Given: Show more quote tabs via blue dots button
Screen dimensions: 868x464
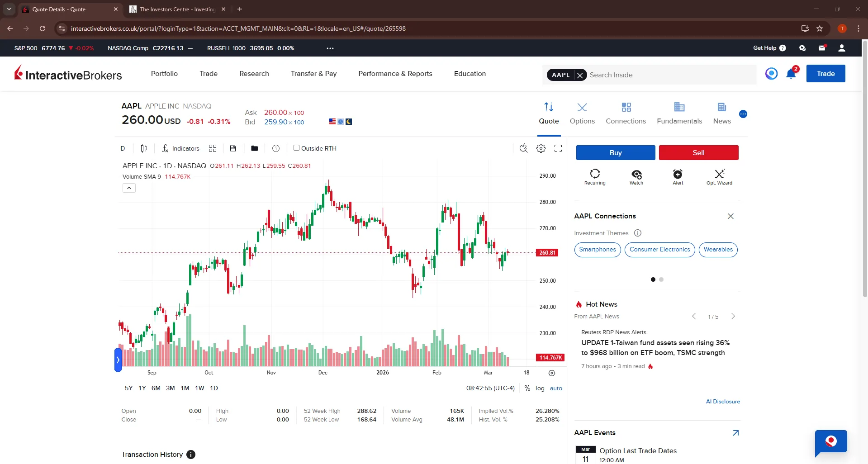Looking at the screenshot, I should pos(743,114).
